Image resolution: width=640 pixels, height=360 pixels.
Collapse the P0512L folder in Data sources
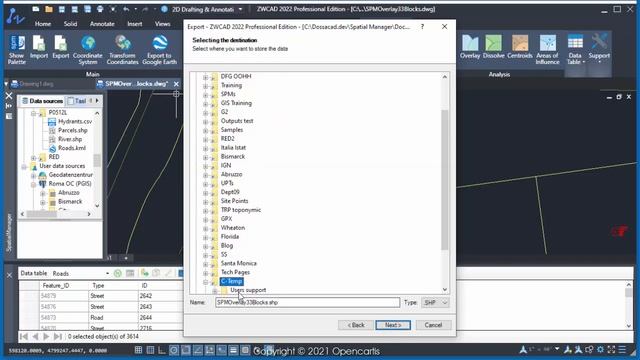click(x=33, y=113)
